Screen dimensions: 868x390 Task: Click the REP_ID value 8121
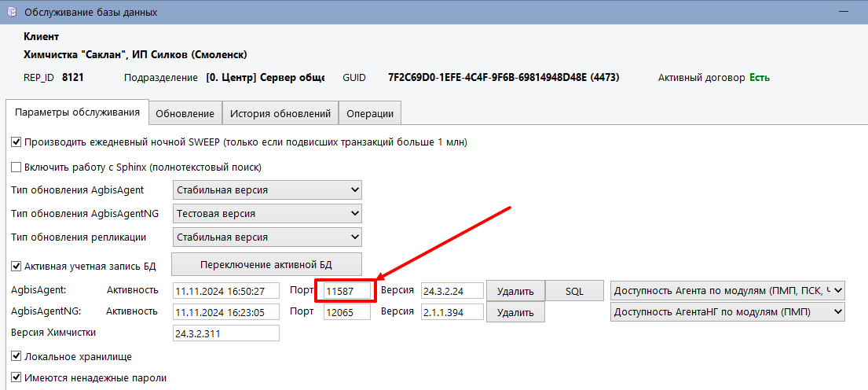coord(73,78)
